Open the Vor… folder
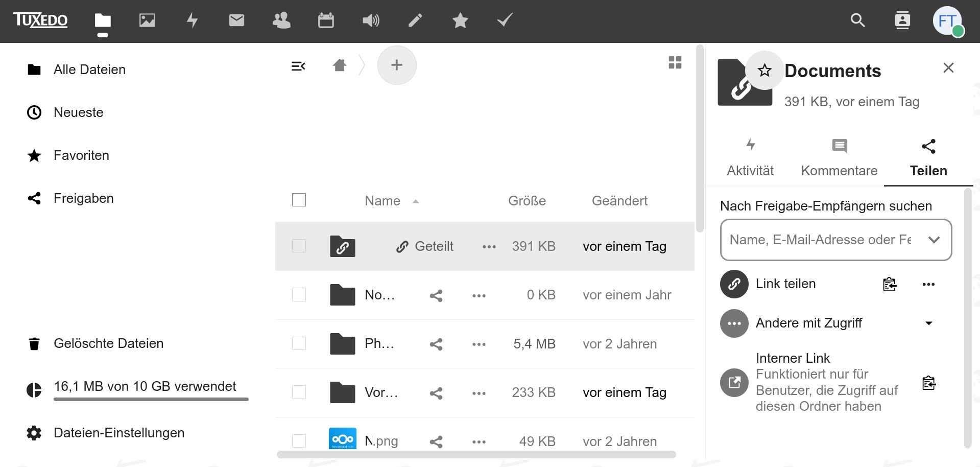980x467 pixels. click(x=381, y=392)
